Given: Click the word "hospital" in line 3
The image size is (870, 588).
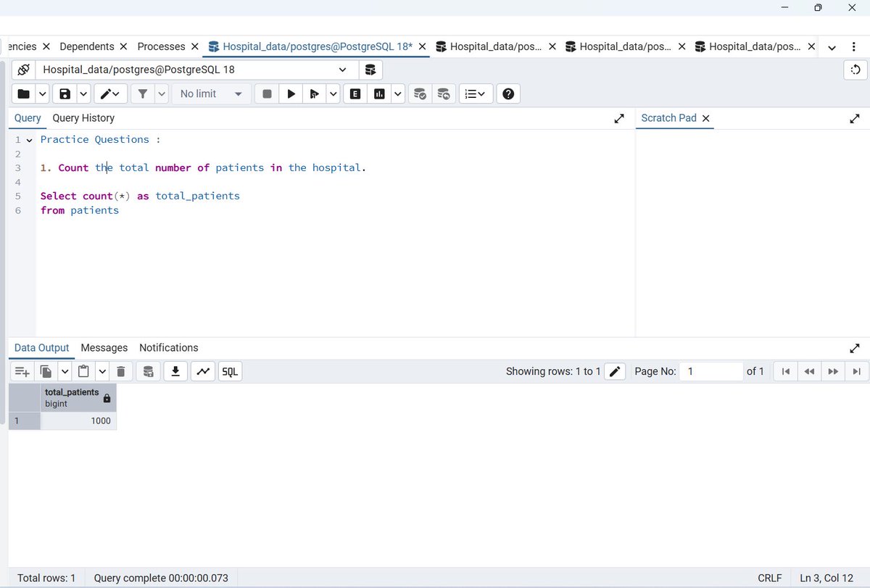Looking at the screenshot, I should (x=336, y=167).
